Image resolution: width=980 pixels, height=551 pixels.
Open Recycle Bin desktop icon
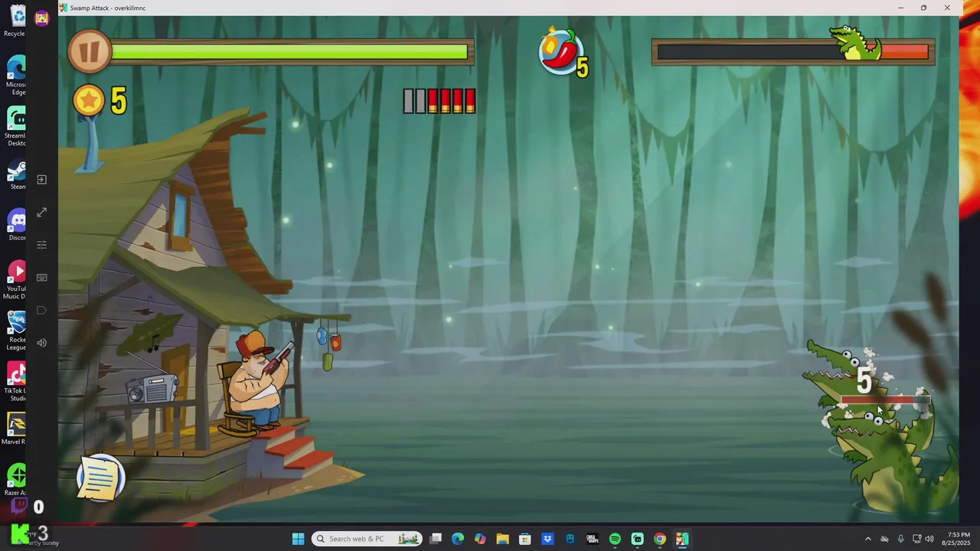(15, 20)
